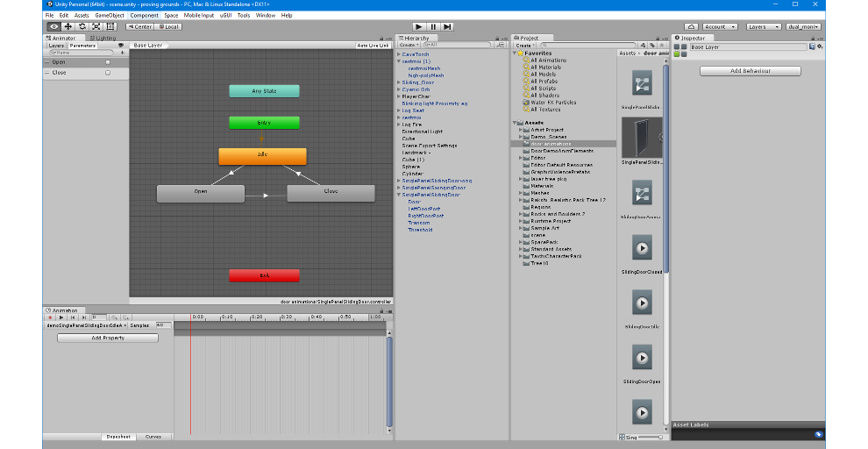The width and height of the screenshot is (868, 449).
Task: Click the Step frame button in the main toolbar
Action: tap(447, 26)
